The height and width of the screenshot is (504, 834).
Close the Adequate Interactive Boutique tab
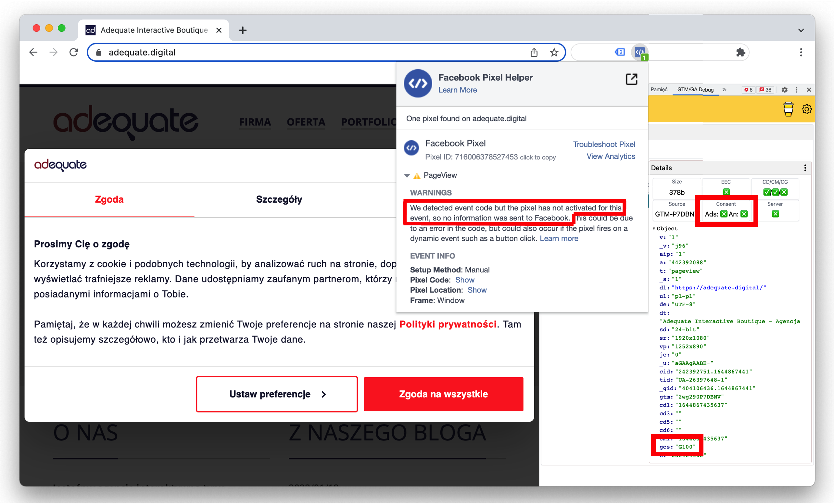coord(219,31)
